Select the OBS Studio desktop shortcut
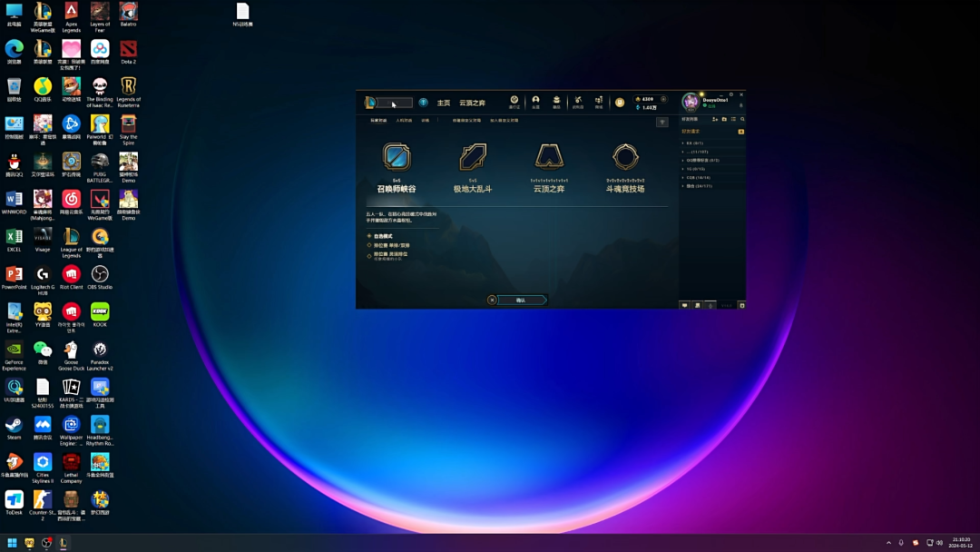The width and height of the screenshot is (980, 552). [x=100, y=278]
